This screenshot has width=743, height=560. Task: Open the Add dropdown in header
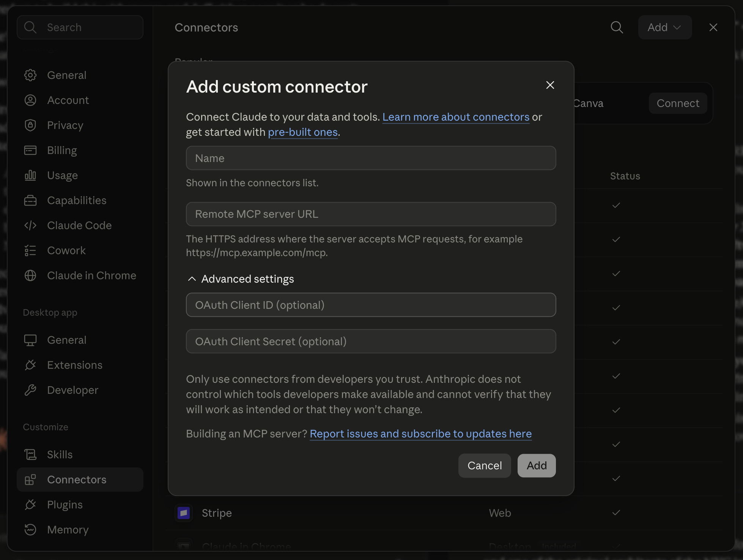click(x=665, y=27)
